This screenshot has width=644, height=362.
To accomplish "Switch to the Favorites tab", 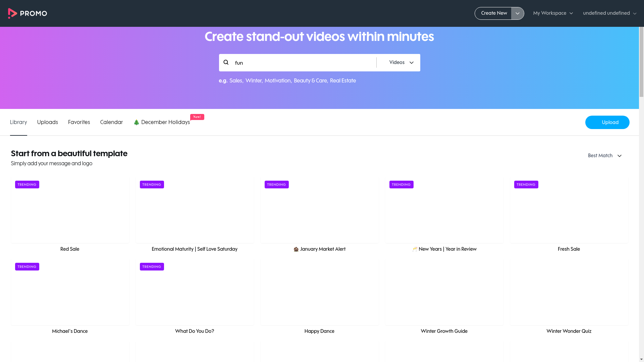I will point(79,122).
